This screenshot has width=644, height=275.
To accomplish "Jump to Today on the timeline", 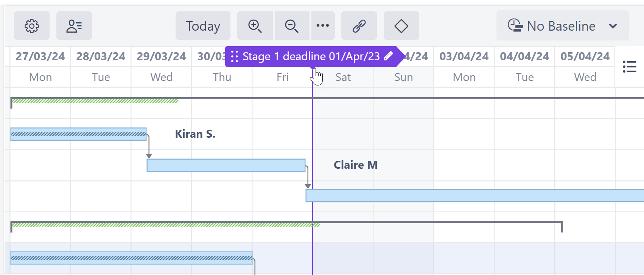I will (x=203, y=26).
